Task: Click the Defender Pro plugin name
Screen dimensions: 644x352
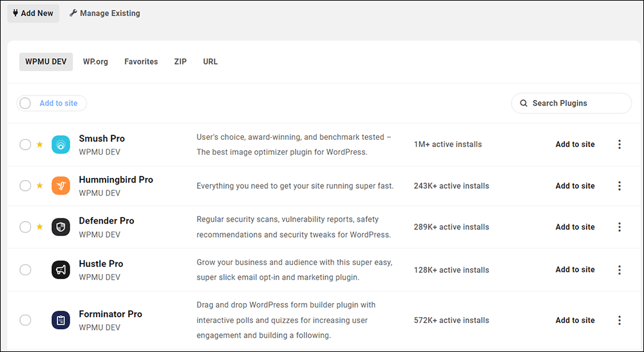Action: point(106,221)
